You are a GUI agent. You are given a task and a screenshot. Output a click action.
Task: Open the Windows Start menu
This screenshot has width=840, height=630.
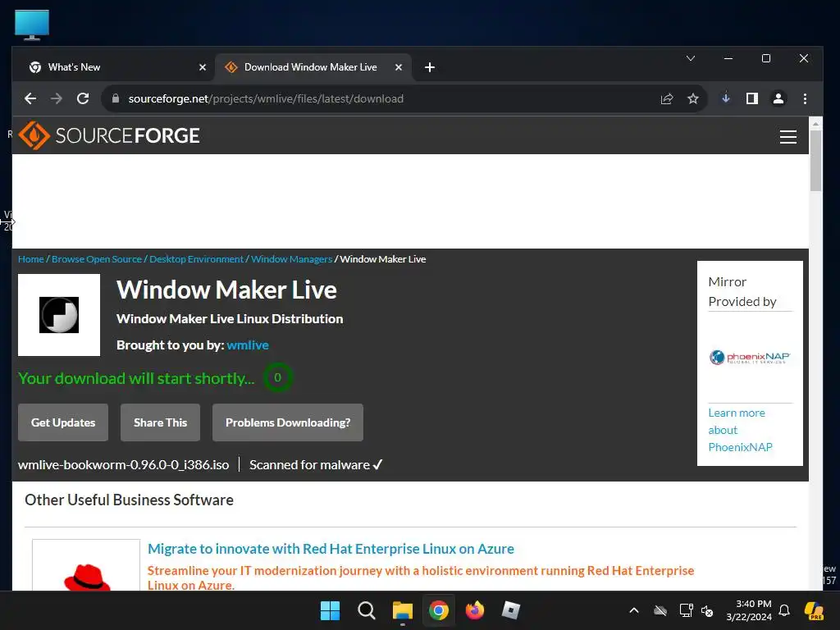(x=330, y=610)
